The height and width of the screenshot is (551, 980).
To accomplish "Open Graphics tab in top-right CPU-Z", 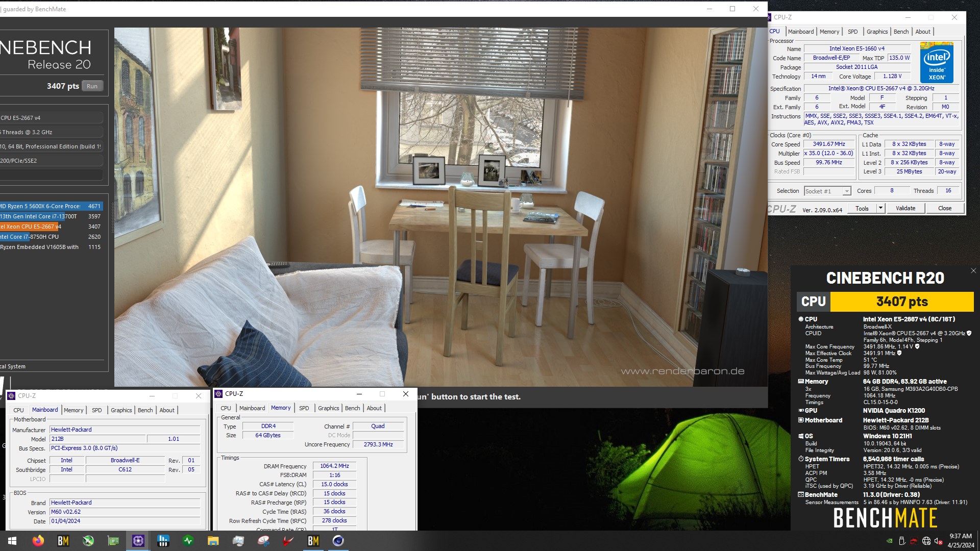I will pyautogui.click(x=877, y=32).
